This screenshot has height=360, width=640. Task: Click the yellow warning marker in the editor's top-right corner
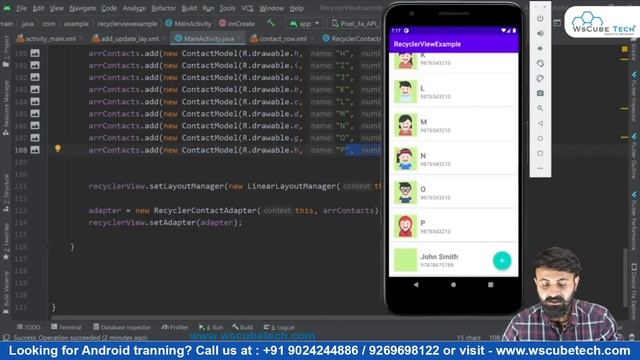624,49
